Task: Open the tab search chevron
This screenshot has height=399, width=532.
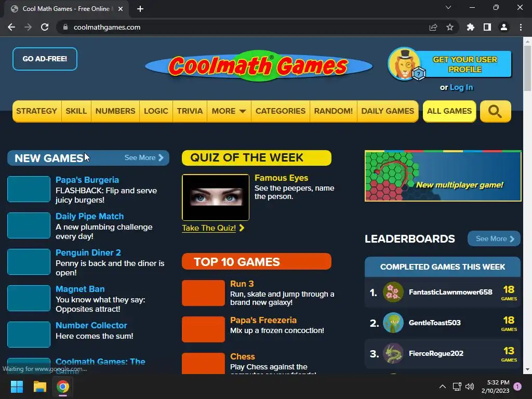Action: pyautogui.click(x=448, y=7)
